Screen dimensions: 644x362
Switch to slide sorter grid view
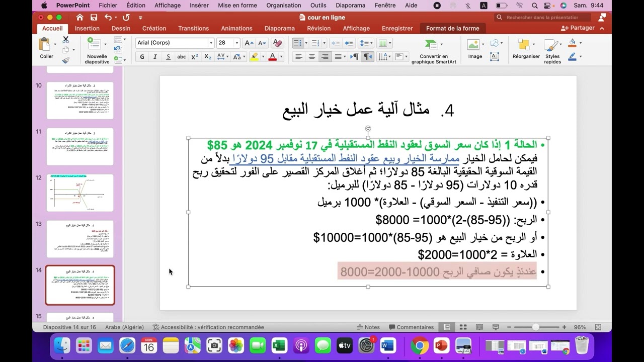[x=463, y=327]
